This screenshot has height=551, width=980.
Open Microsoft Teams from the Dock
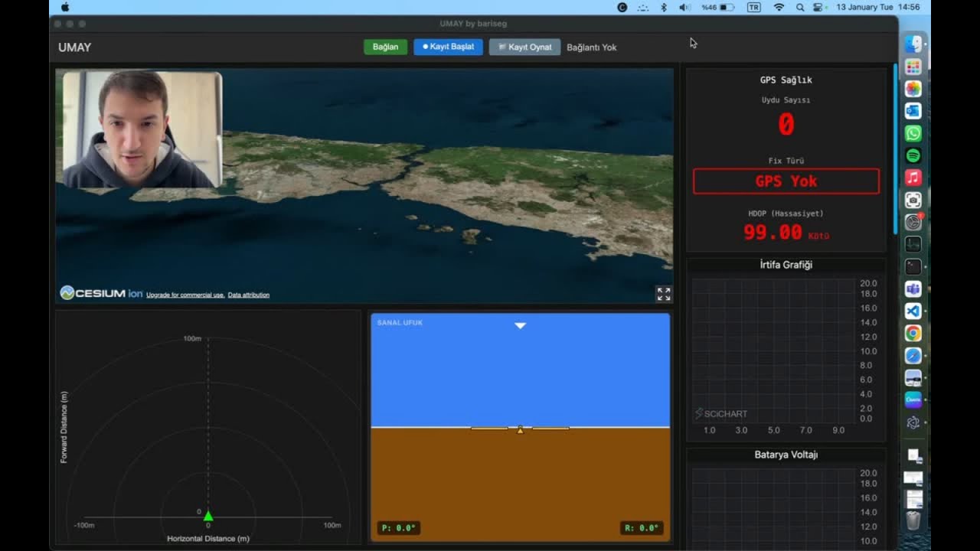pyautogui.click(x=913, y=289)
